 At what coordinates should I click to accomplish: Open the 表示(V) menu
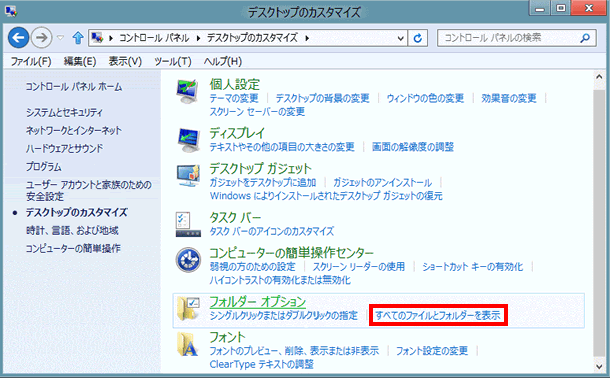(x=125, y=61)
